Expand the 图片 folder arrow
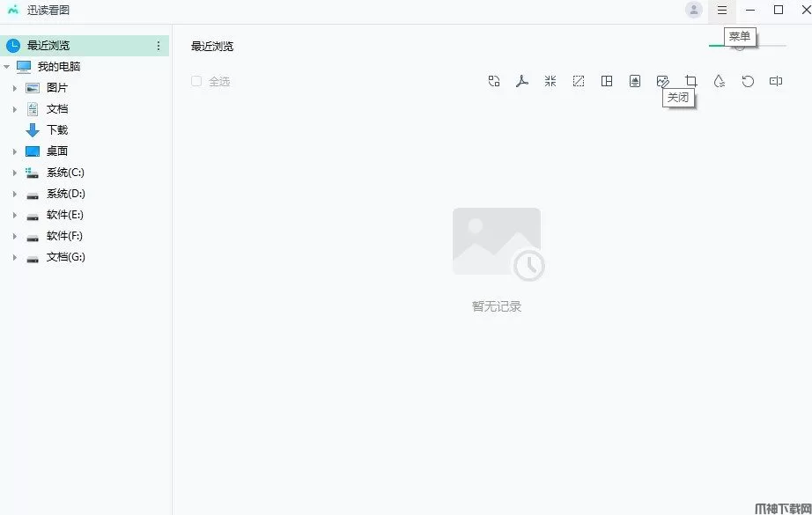 (x=14, y=89)
